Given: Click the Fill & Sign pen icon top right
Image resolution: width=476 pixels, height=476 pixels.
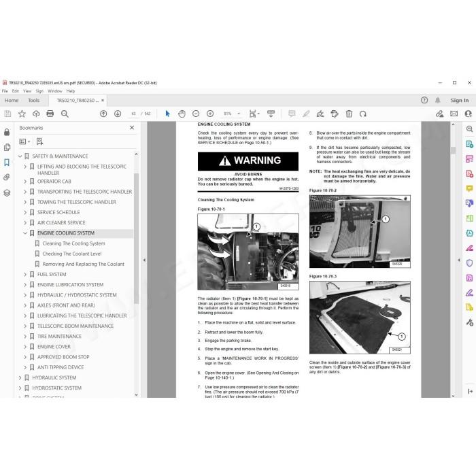Looking at the screenshot, I should 439,114.
